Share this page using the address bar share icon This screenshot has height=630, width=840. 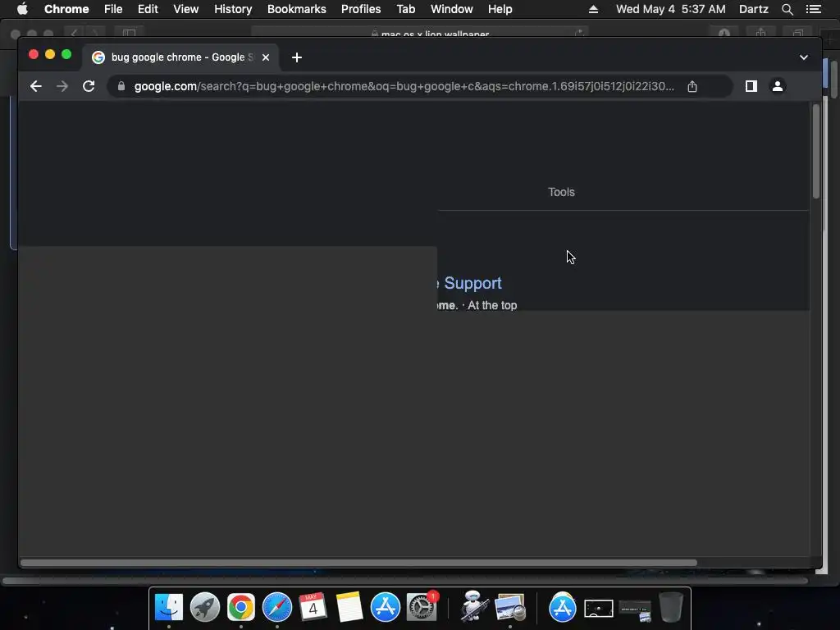click(x=692, y=86)
